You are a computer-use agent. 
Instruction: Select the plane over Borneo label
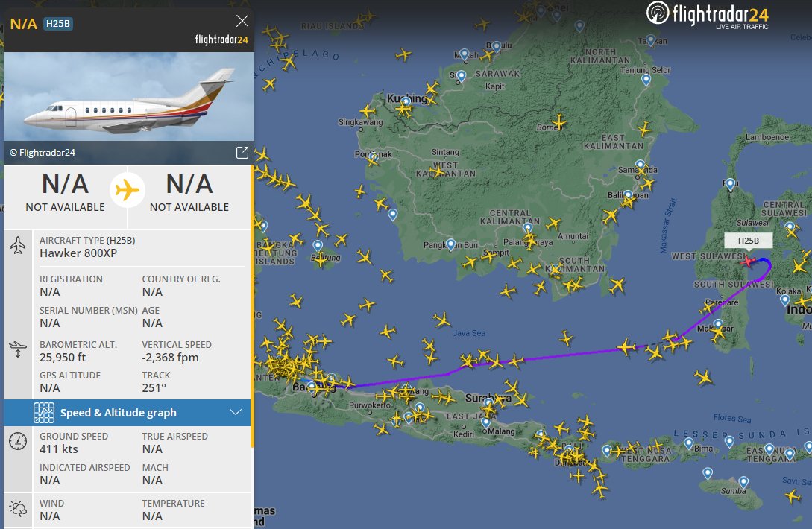pyautogui.click(x=558, y=123)
